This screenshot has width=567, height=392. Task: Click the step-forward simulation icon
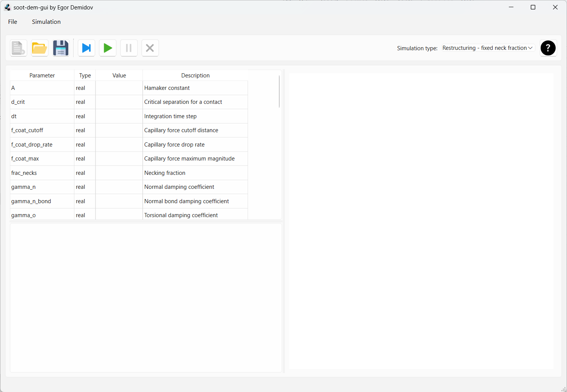pyautogui.click(x=86, y=48)
